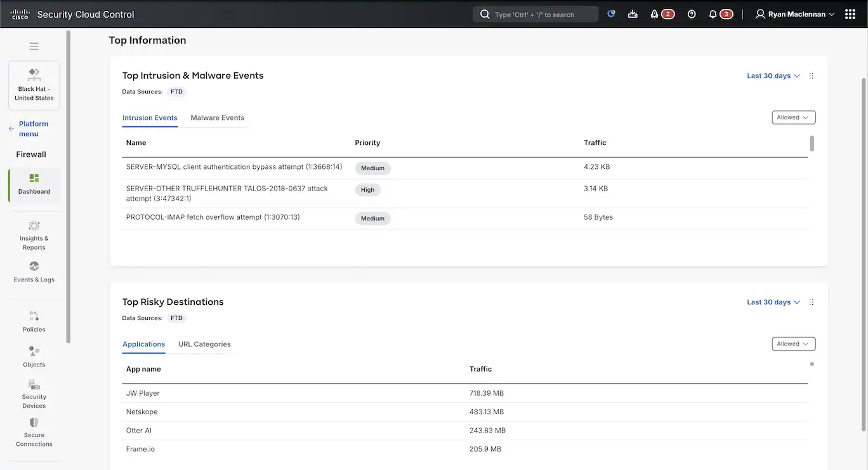Open the Ryan Maclennan account menu
The width and height of the screenshot is (868, 470).
794,13
